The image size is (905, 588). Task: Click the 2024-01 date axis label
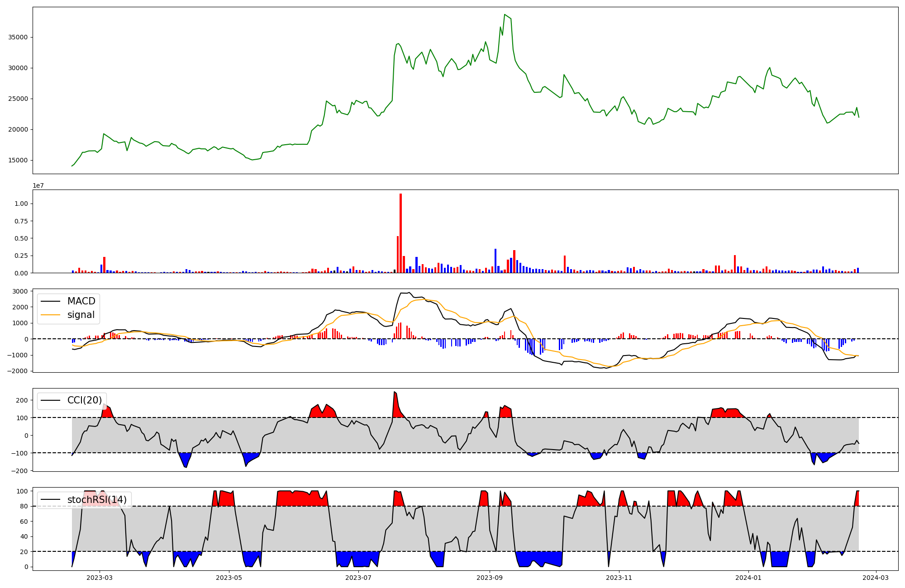[748, 578]
